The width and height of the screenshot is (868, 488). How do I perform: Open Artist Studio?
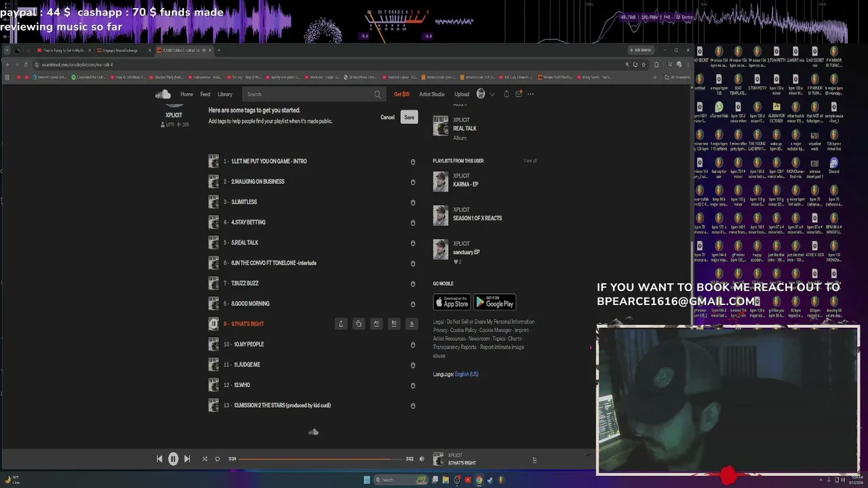coord(432,94)
